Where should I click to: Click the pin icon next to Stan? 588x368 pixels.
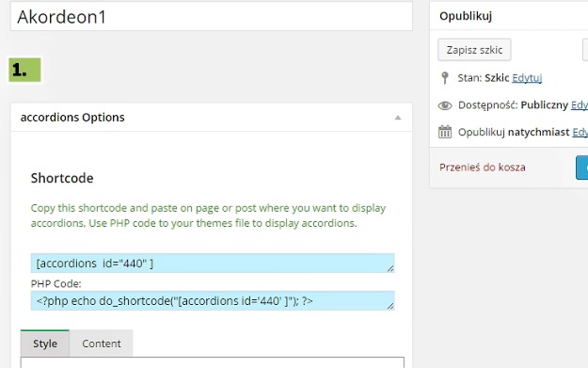[x=445, y=78]
